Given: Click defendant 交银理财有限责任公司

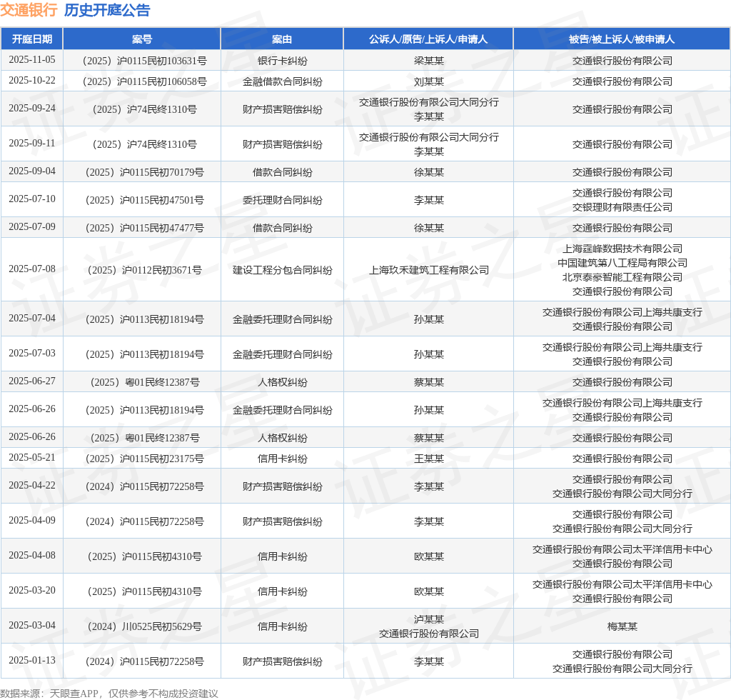Looking at the screenshot, I should [x=622, y=207].
